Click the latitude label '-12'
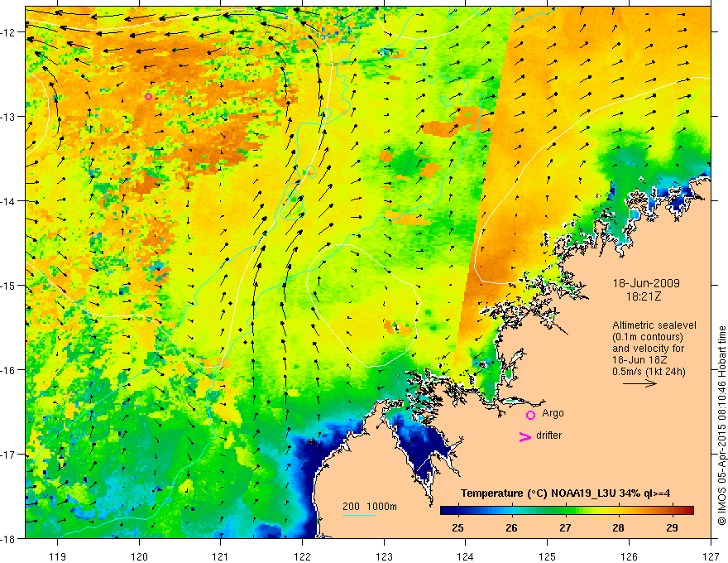728x563 pixels. (x=9, y=32)
